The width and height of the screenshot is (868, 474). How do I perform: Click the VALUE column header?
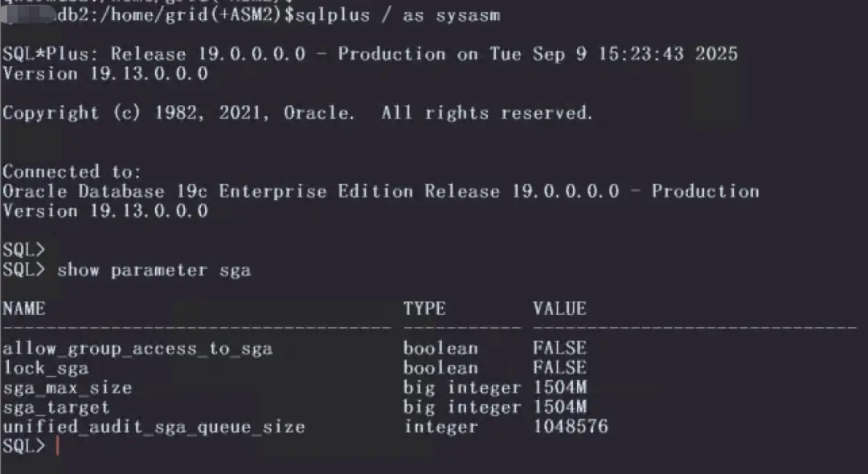tap(559, 309)
